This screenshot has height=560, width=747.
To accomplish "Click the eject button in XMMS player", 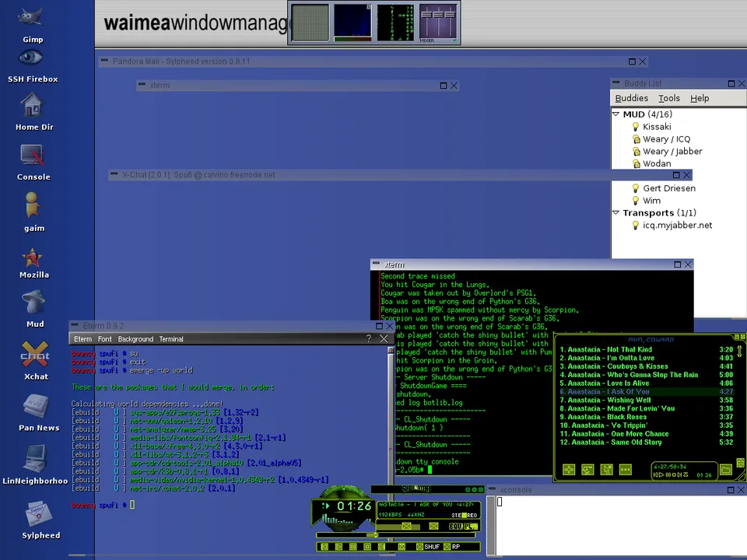I will click(x=402, y=547).
